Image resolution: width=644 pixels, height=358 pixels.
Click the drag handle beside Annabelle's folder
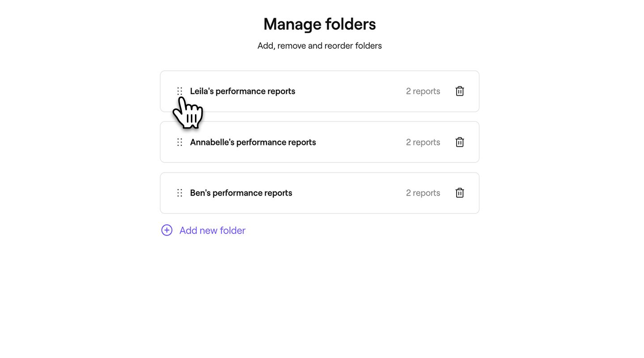click(180, 142)
